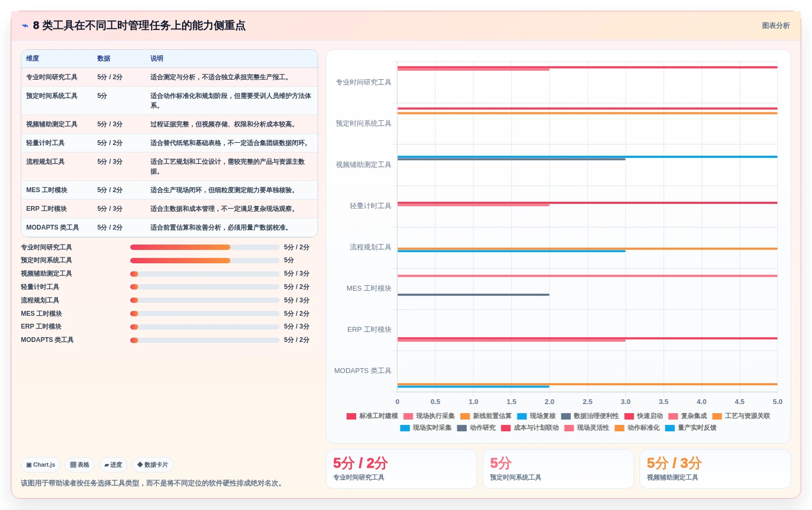Select the 预定时间系统工具 table row name
Image resolution: width=812 pixels, height=510 pixels.
(x=52, y=96)
